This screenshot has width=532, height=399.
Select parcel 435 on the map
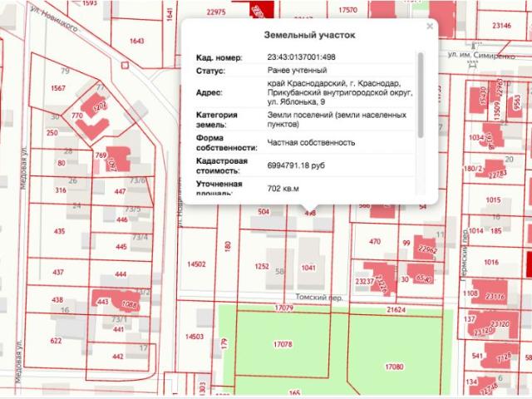pos(59,231)
